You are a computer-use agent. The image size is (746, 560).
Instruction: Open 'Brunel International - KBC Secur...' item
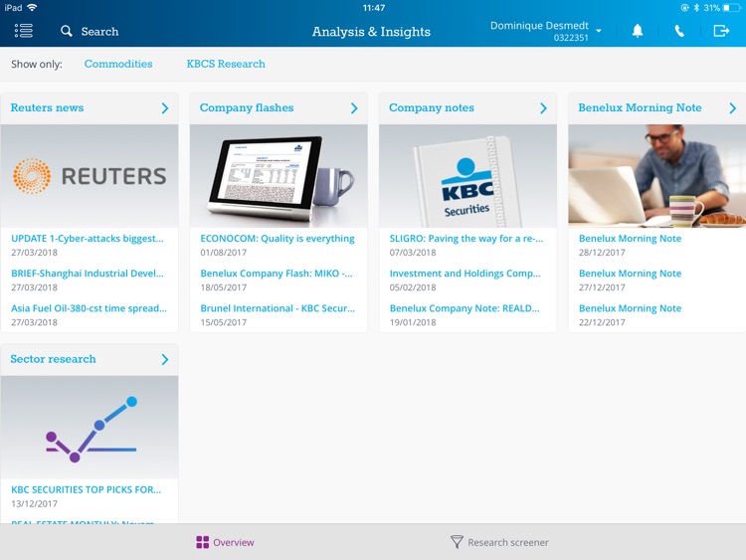[x=278, y=307]
